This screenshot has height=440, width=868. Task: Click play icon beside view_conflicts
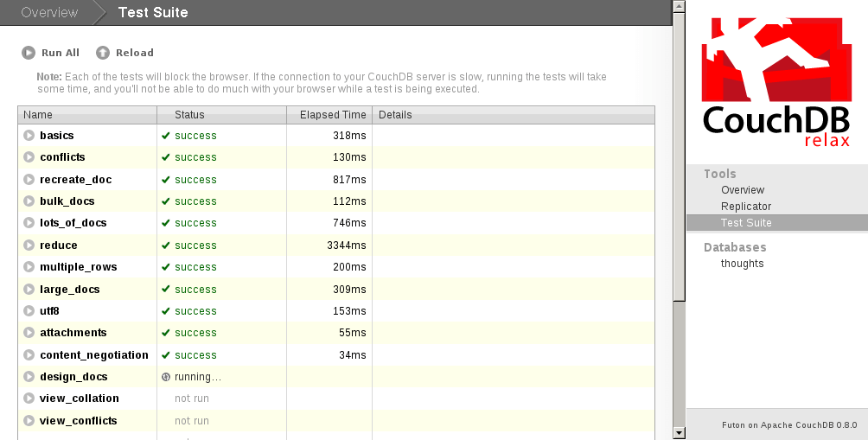[29, 421]
